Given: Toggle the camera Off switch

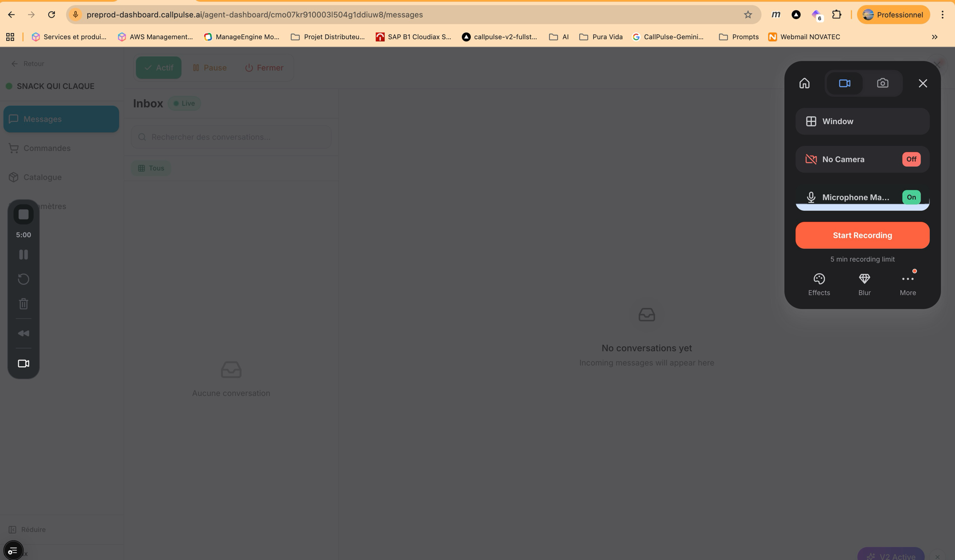Looking at the screenshot, I should 911,159.
